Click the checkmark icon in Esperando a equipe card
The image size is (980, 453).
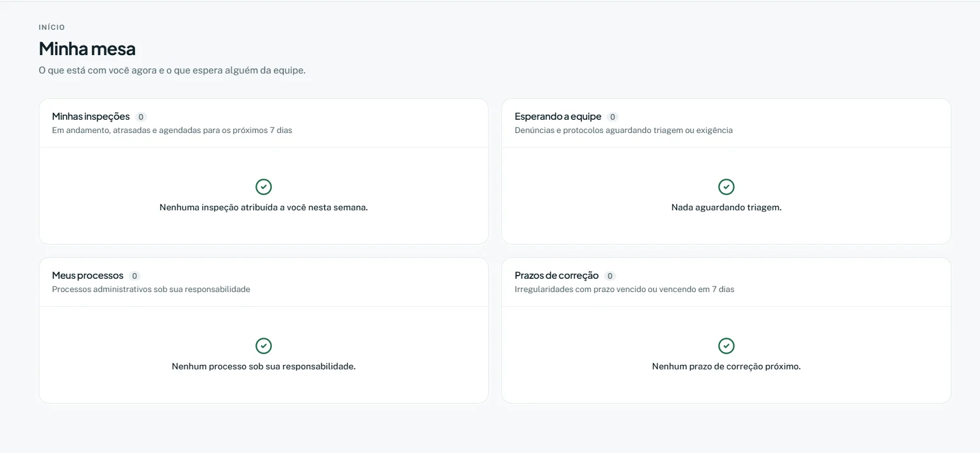[x=726, y=187]
